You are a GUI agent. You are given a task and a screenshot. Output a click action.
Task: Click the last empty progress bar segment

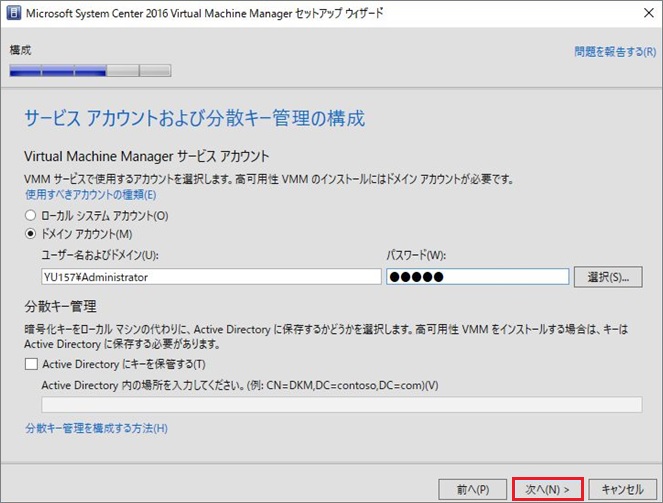pos(155,71)
